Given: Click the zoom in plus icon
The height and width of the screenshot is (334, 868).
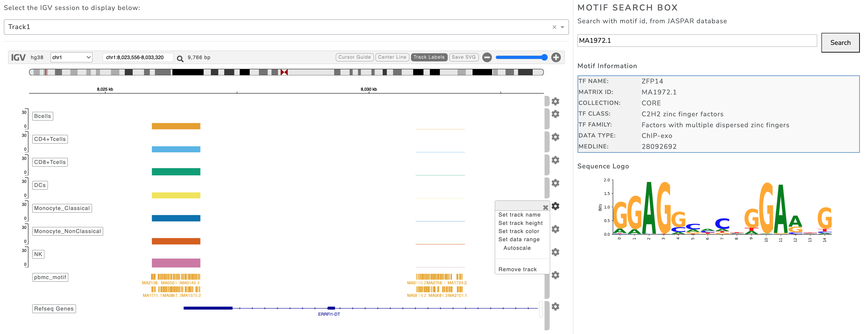Looking at the screenshot, I should coord(556,57).
